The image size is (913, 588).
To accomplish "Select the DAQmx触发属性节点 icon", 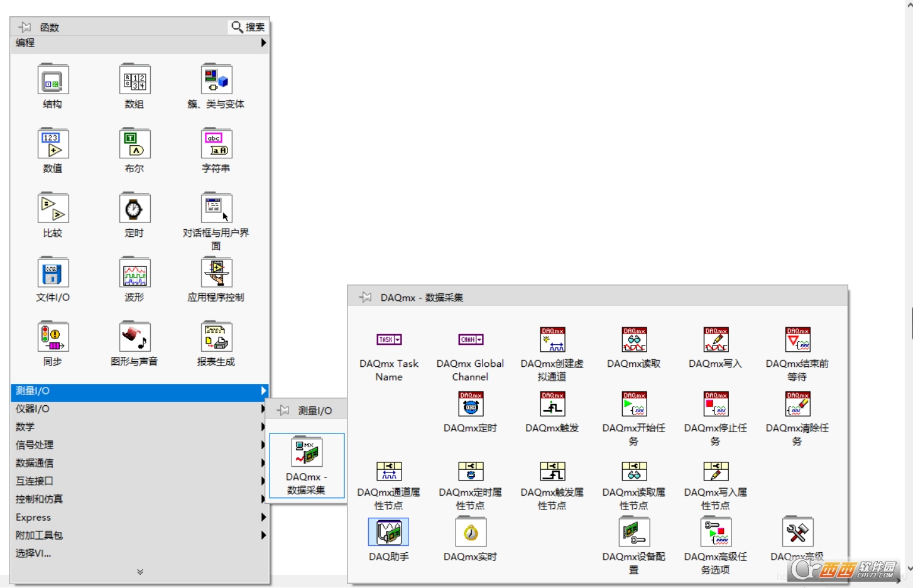I will tap(552, 471).
